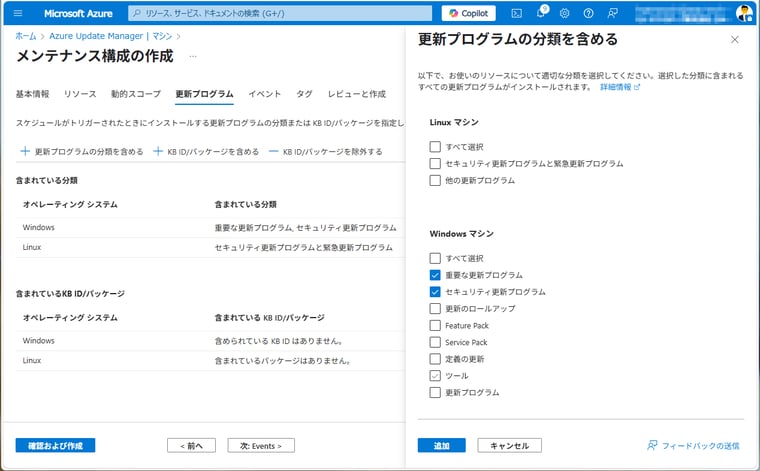
Task: Click Microsoft Azure logo text
Action: pyautogui.click(x=78, y=14)
